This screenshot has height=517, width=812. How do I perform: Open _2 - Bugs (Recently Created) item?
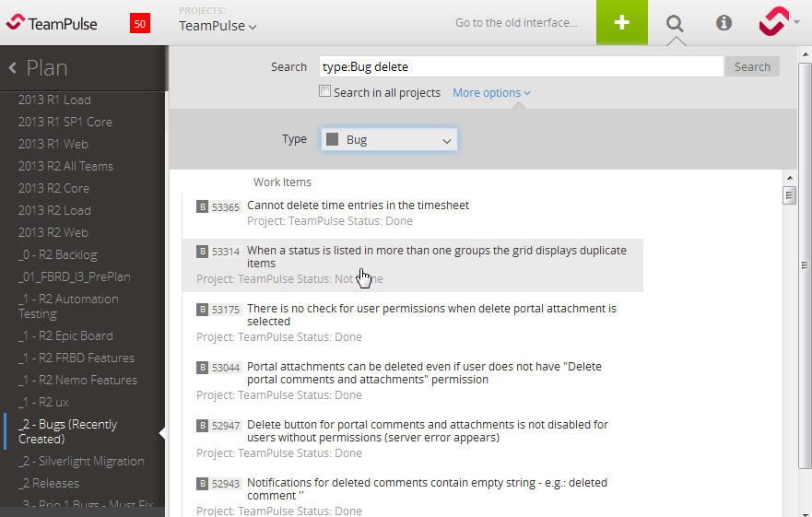point(68,431)
